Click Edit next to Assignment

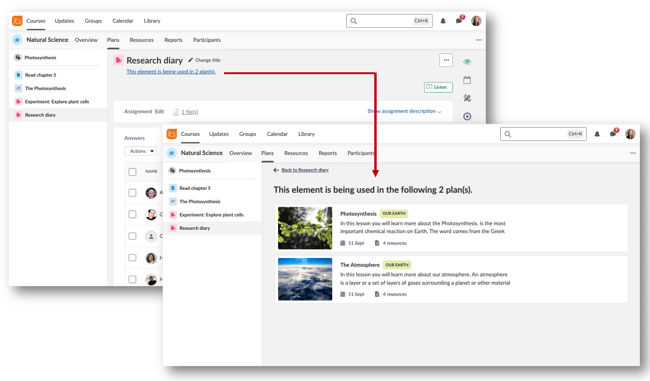point(159,112)
